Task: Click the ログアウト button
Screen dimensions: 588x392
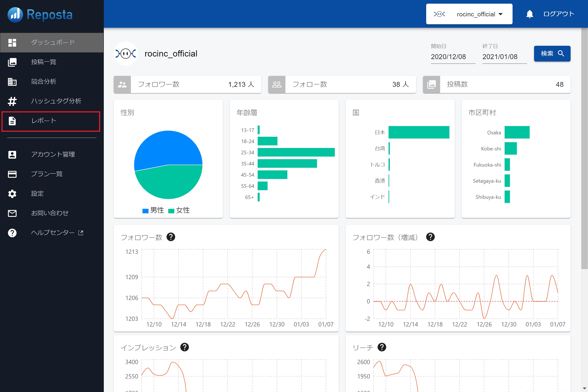Action: 559,14
